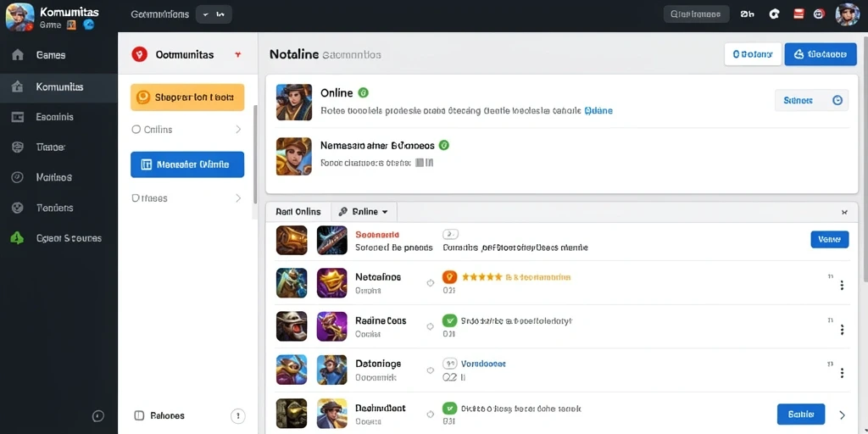Click the Esominis sidebar icon
The height and width of the screenshot is (434, 868).
[x=18, y=117]
